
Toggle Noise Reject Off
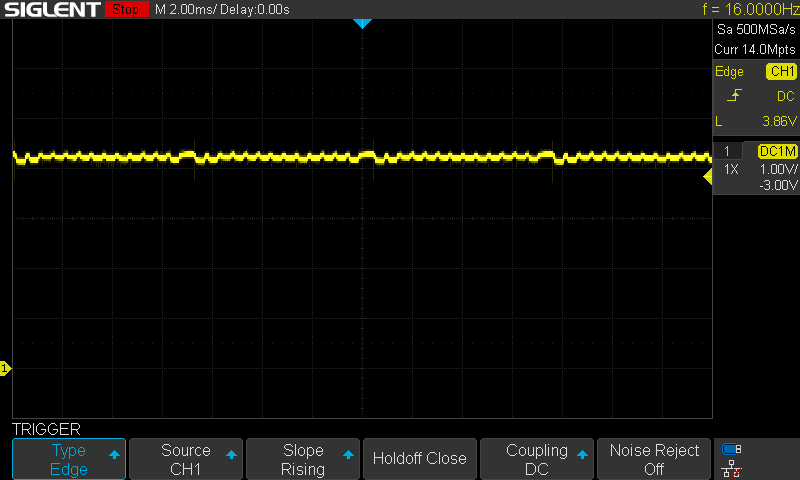pyautogui.click(x=654, y=459)
